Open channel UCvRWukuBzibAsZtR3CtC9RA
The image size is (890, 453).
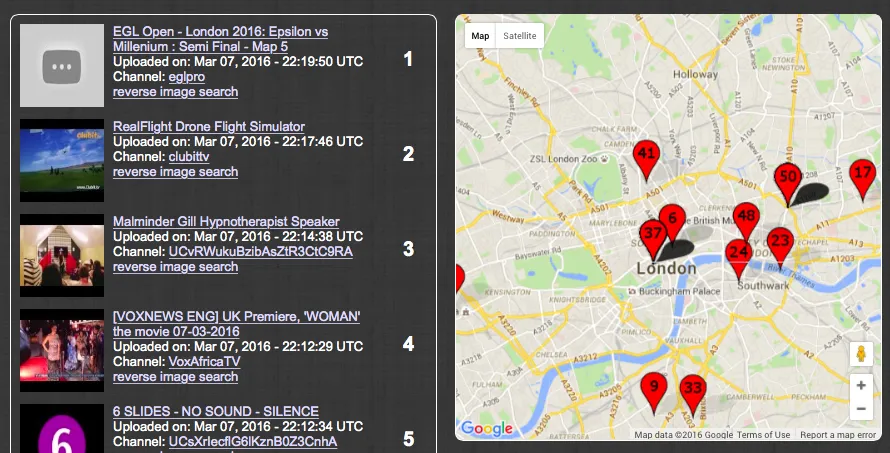point(261,251)
